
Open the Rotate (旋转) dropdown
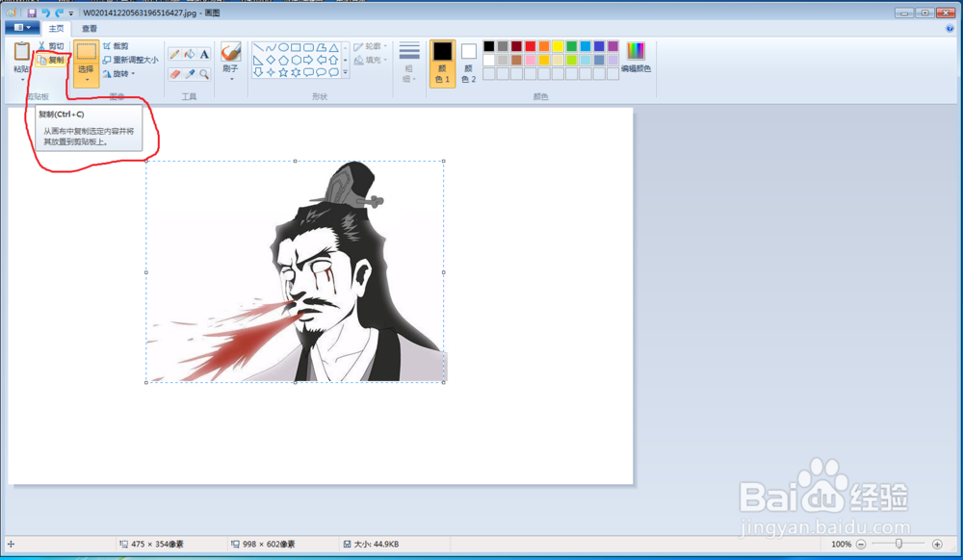[x=119, y=74]
